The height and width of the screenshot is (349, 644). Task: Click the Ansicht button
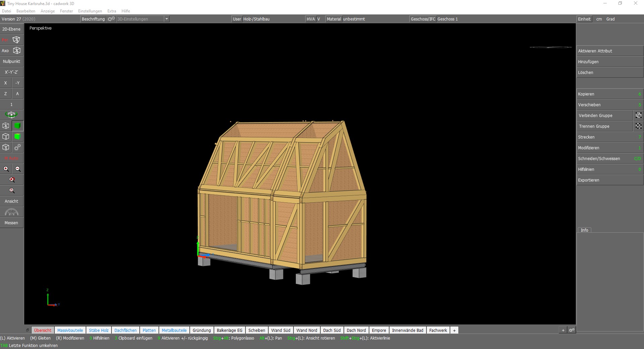[x=11, y=201]
